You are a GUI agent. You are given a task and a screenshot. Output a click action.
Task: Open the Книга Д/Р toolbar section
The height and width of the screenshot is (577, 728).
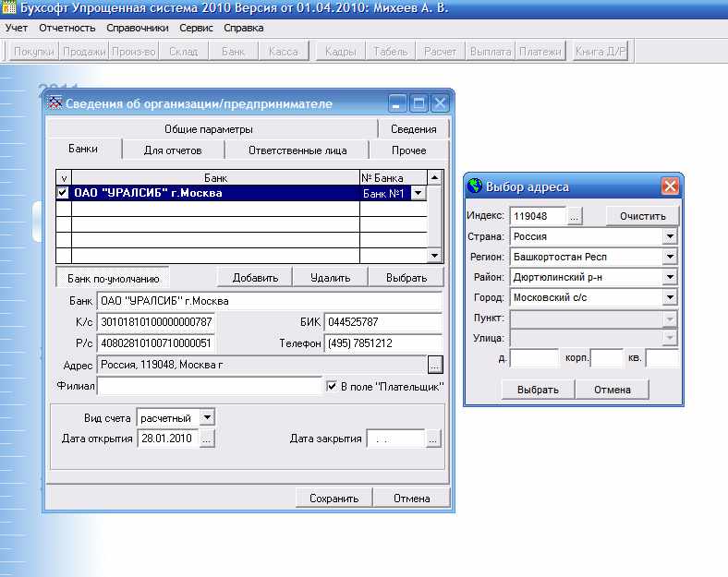[601, 52]
